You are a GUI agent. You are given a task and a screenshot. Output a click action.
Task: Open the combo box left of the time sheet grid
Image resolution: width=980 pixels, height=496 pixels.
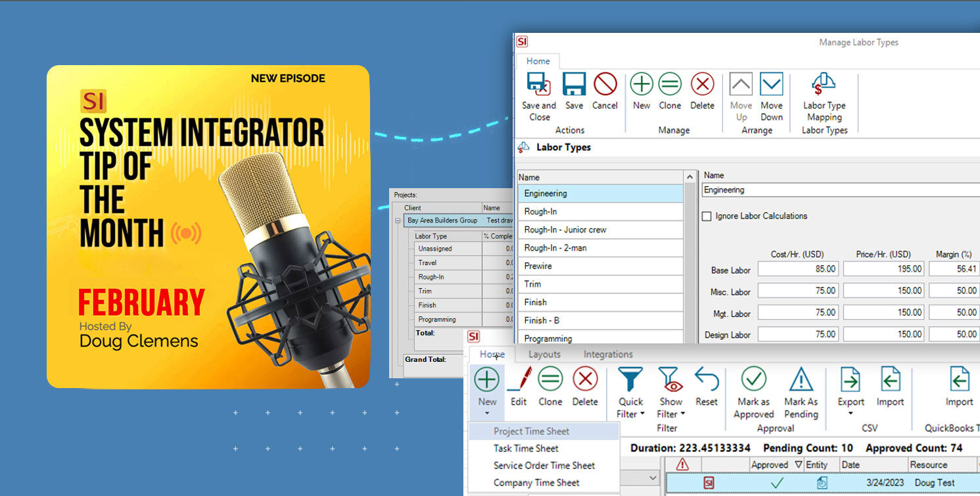click(x=653, y=478)
